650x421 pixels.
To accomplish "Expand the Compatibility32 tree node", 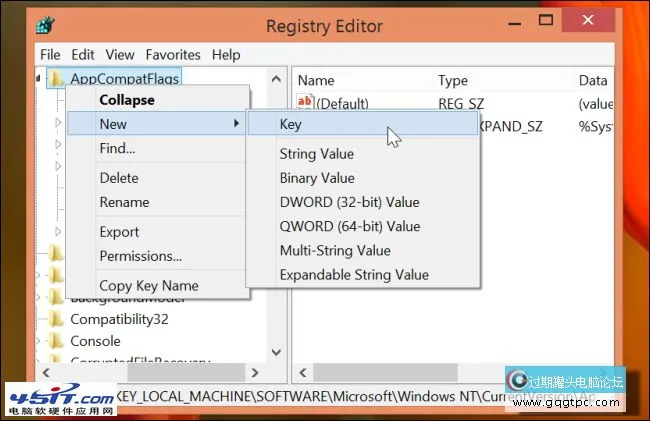I will pyautogui.click(x=39, y=319).
